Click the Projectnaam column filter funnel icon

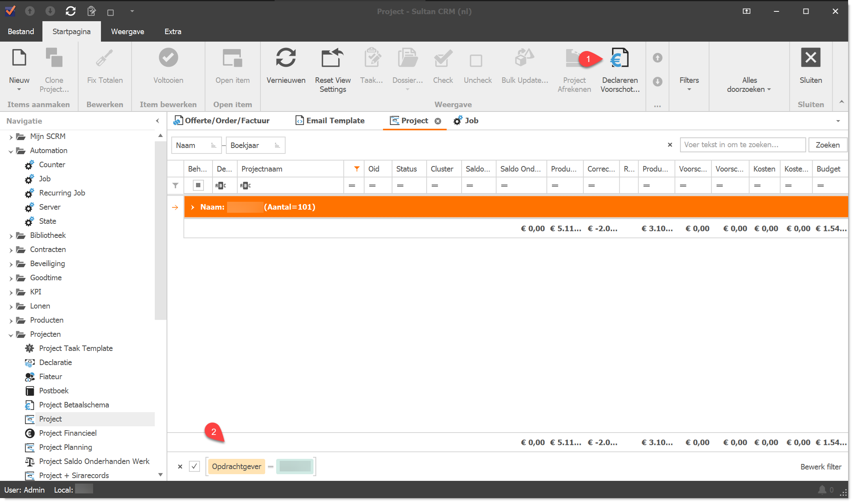[x=357, y=169]
